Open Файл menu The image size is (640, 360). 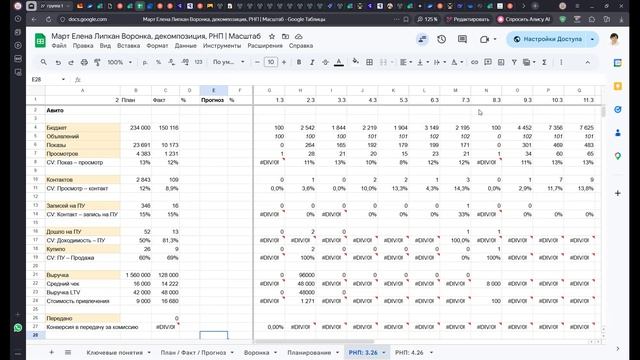tap(59, 46)
